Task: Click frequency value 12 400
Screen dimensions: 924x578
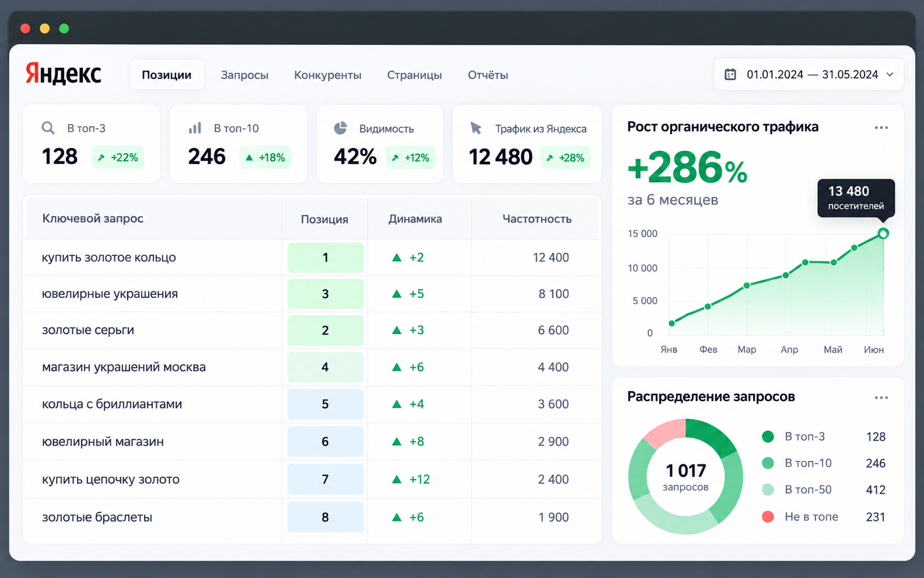Action: pos(551,258)
